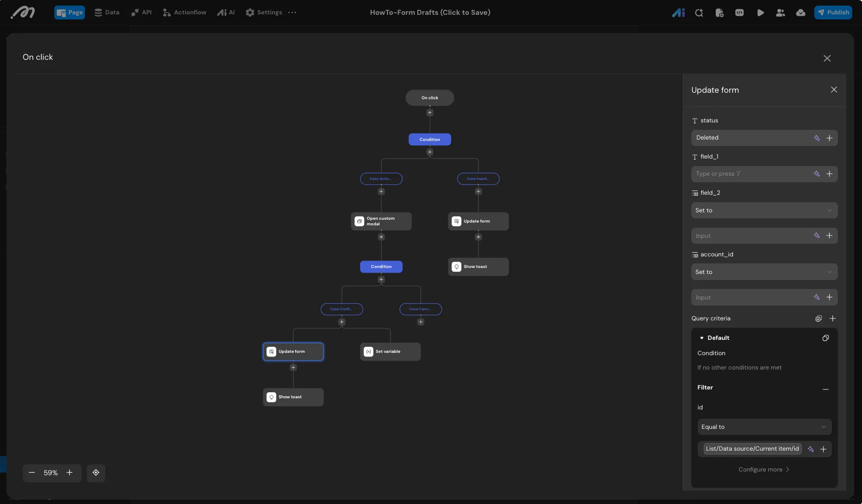Click the preview play icon

[760, 13]
